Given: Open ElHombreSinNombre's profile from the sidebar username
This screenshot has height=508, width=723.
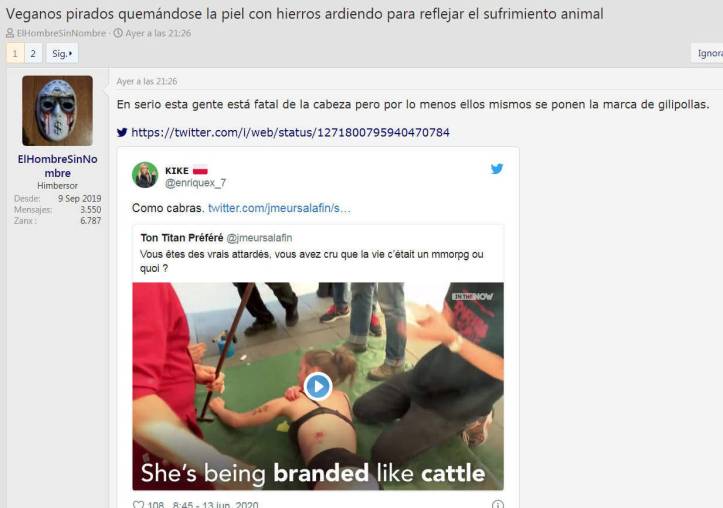Looking at the screenshot, I should [x=57, y=166].
